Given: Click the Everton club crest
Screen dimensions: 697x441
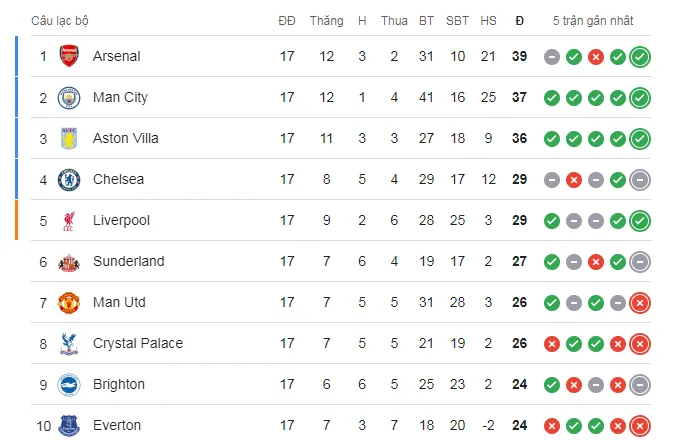Looking at the screenshot, I should click(x=69, y=425).
